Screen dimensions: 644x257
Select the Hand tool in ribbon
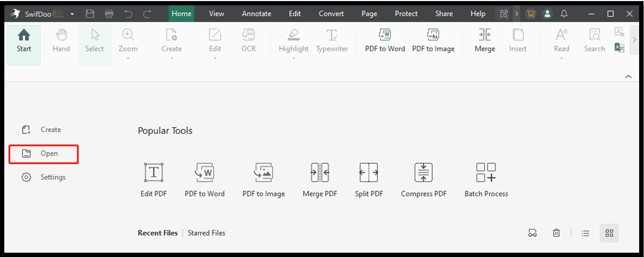(61, 40)
